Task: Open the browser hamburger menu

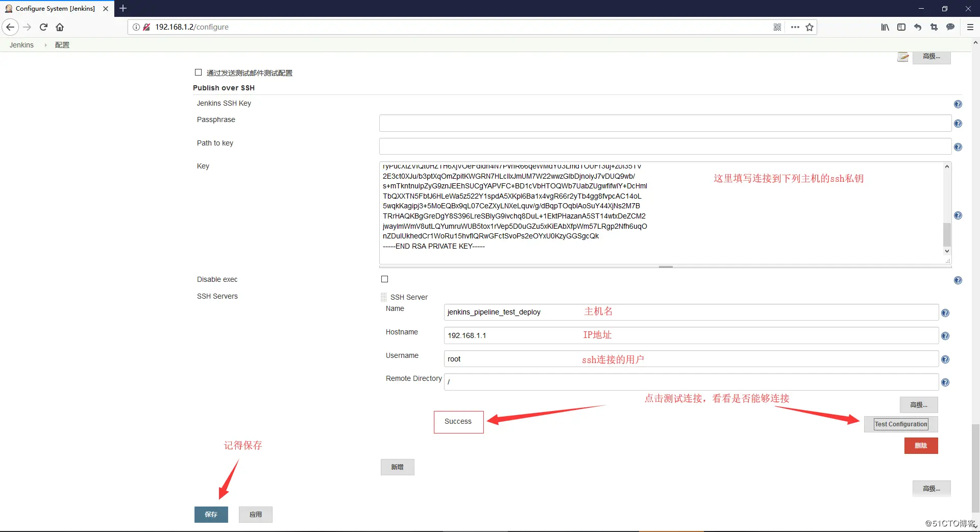Action: [970, 27]
